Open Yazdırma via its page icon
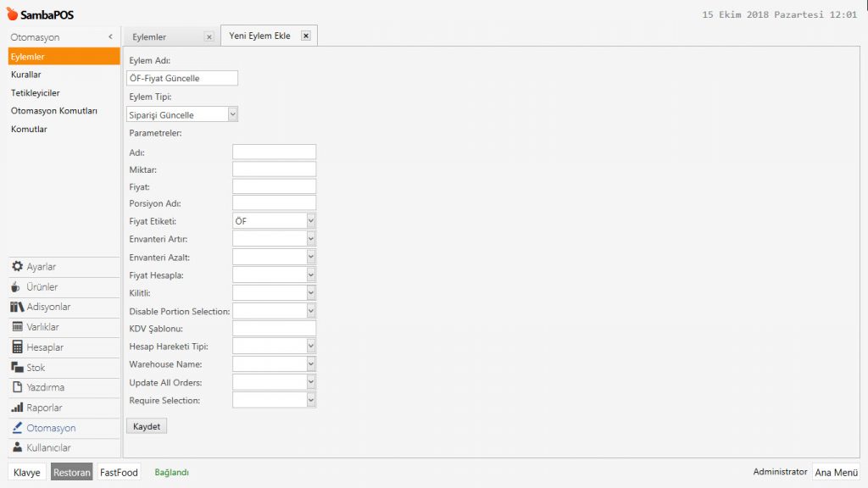868x488 pixels. tap(17, 387)
